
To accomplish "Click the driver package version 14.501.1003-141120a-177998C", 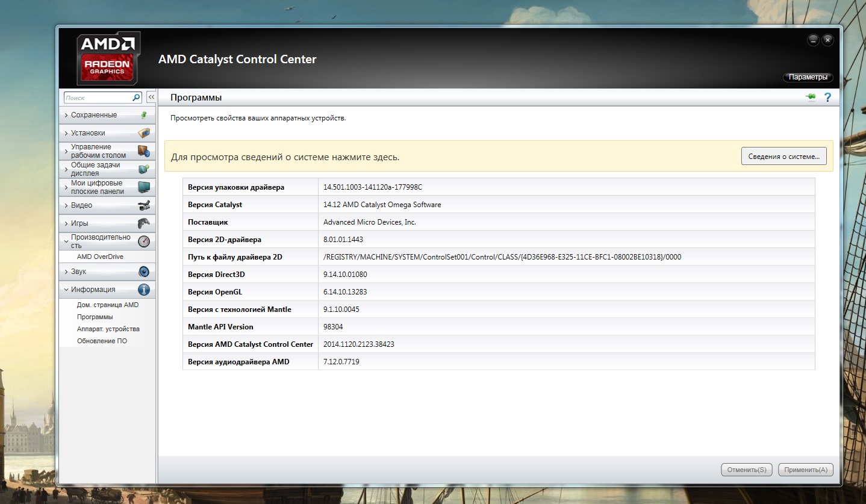I will click(373, 187).
